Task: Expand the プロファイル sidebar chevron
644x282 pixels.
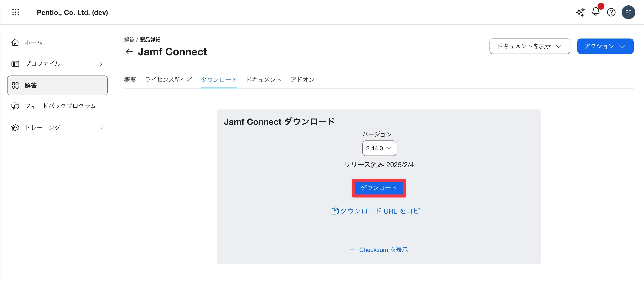Action: tap(101, 64)
